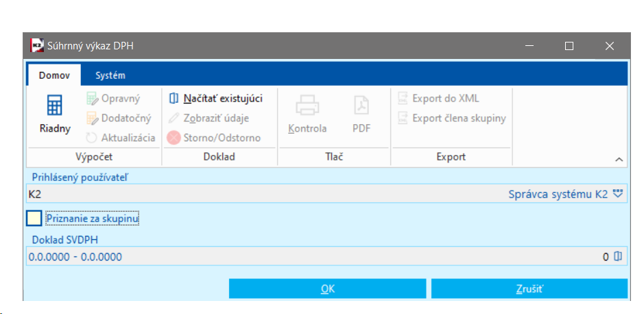Maximize the Súhrnný výkaz DPH window
The height and width of the screenshot is (314, 644).
click(x=569, y=46)
